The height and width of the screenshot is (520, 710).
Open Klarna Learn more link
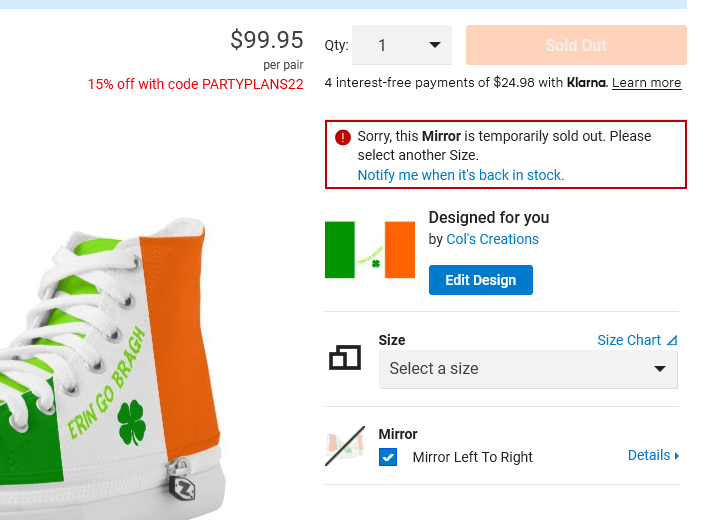pos(646,83)
